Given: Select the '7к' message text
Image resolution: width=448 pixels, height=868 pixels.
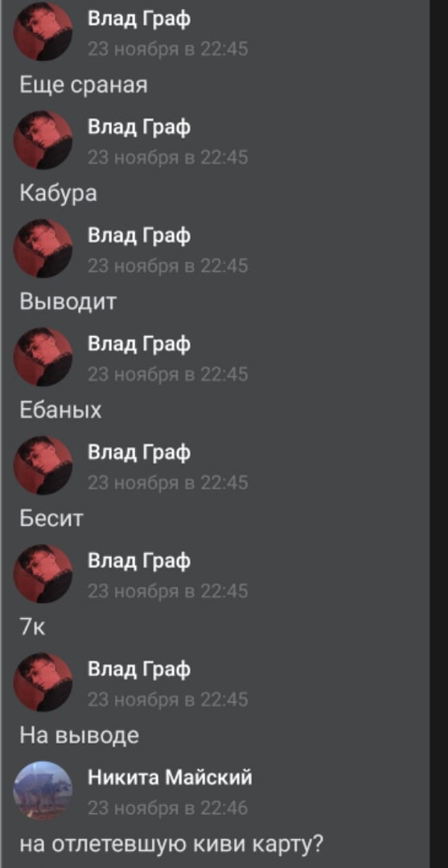Looking at the screenshot, I should (x=31, y=628).
